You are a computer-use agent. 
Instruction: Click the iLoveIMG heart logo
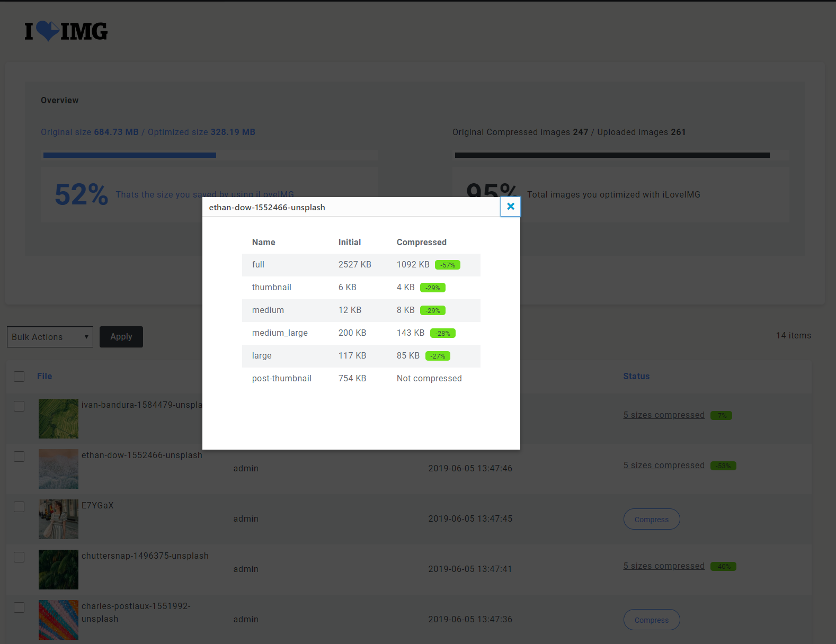pos(66,31)
